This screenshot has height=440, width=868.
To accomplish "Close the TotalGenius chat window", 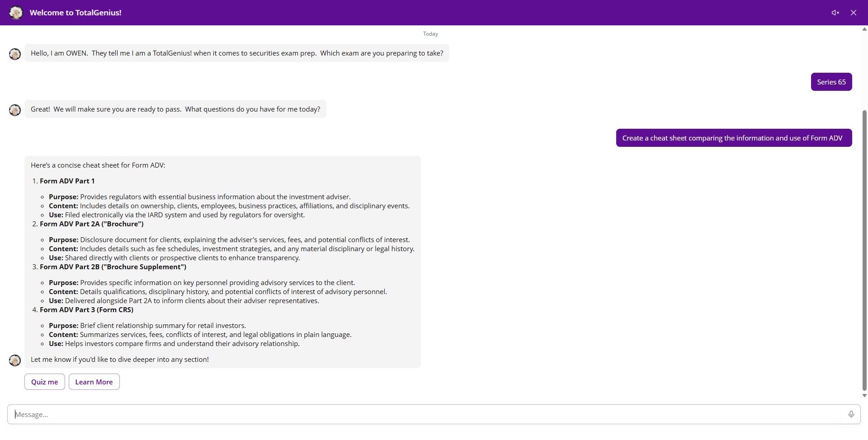I will [854, 13].
